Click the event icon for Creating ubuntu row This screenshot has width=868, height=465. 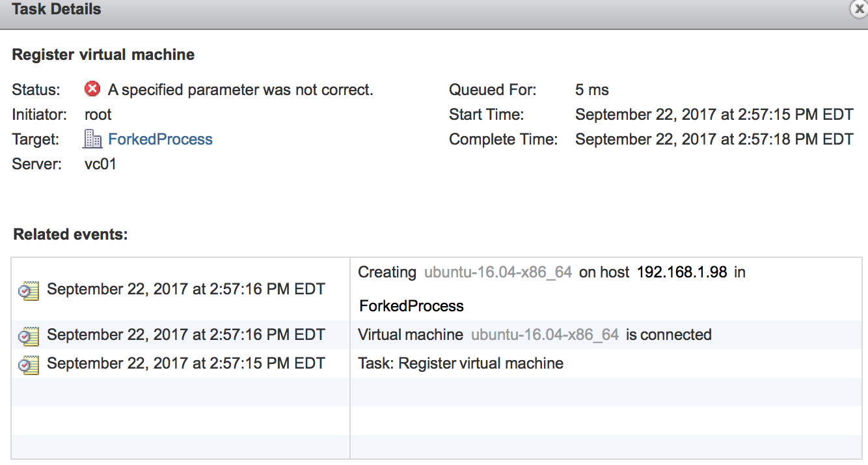(28, 290)
